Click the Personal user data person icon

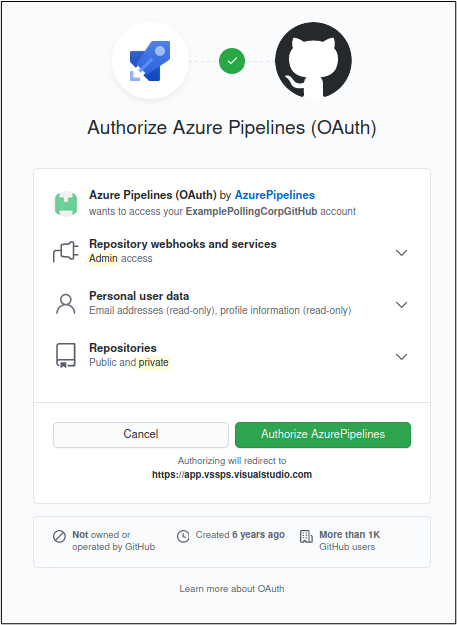click(x=66, y=304)
